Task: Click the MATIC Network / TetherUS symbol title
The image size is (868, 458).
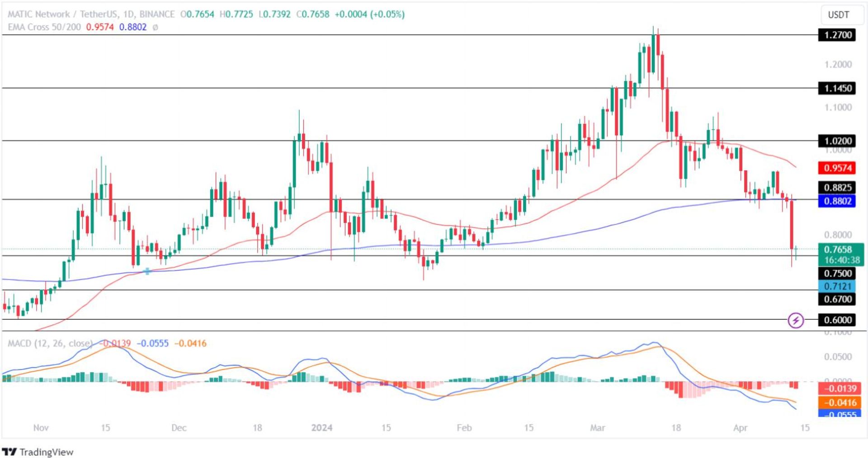Action: (x=91, y=14)
